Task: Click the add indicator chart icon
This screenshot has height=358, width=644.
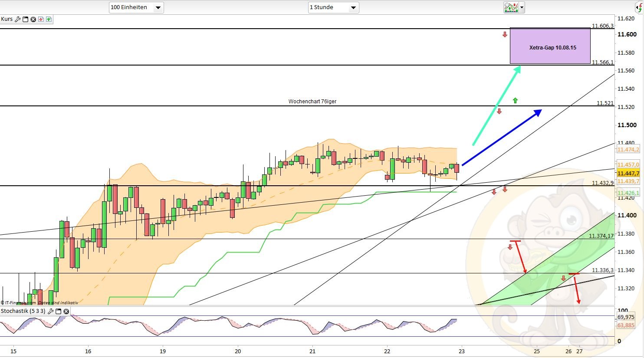Action: pos(511,7)
